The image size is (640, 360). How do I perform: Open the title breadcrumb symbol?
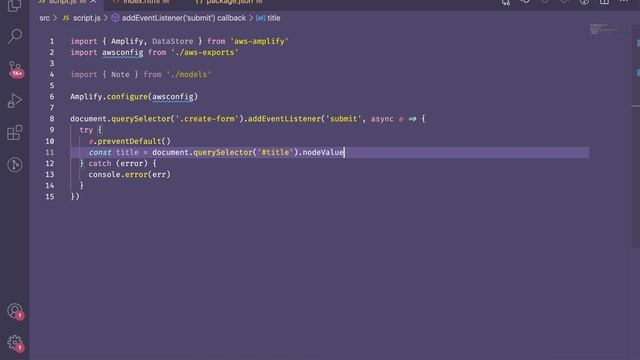273,18
